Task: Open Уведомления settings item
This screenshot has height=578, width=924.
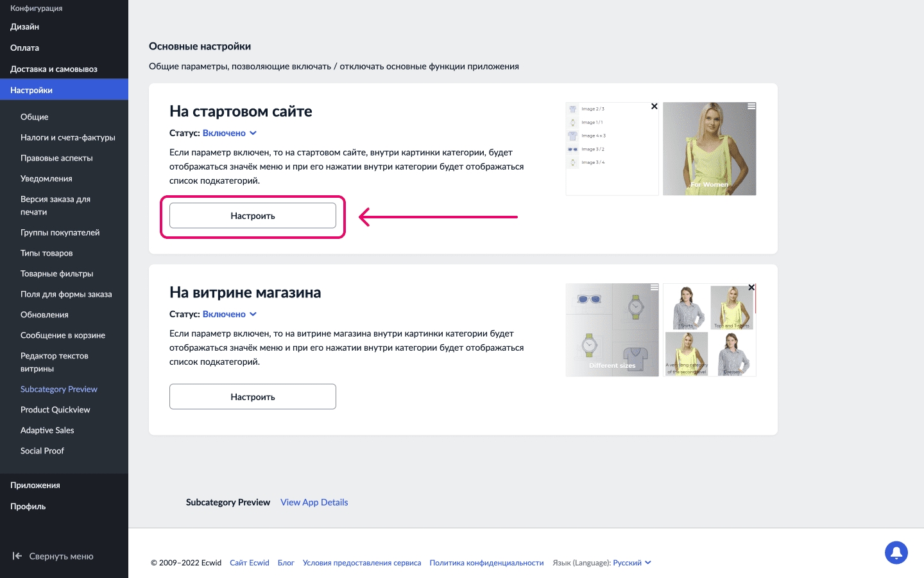Action: pyautogui.click(x=46, y=179)
